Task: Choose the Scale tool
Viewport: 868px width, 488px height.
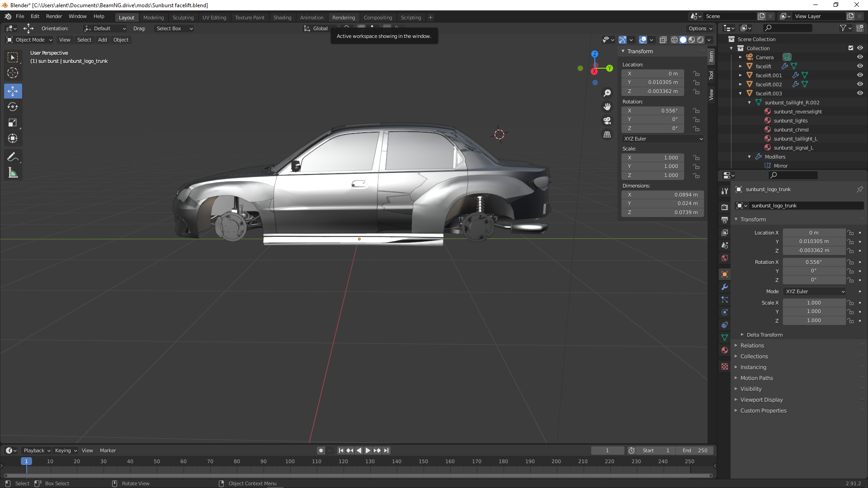Action: (x=13, y=122)
